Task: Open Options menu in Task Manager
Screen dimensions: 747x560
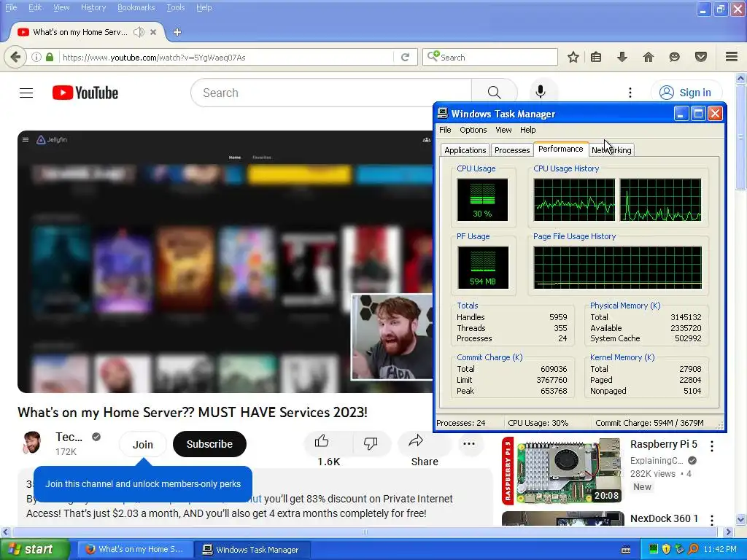Action: pyautogui.click(x=473, y=130)
